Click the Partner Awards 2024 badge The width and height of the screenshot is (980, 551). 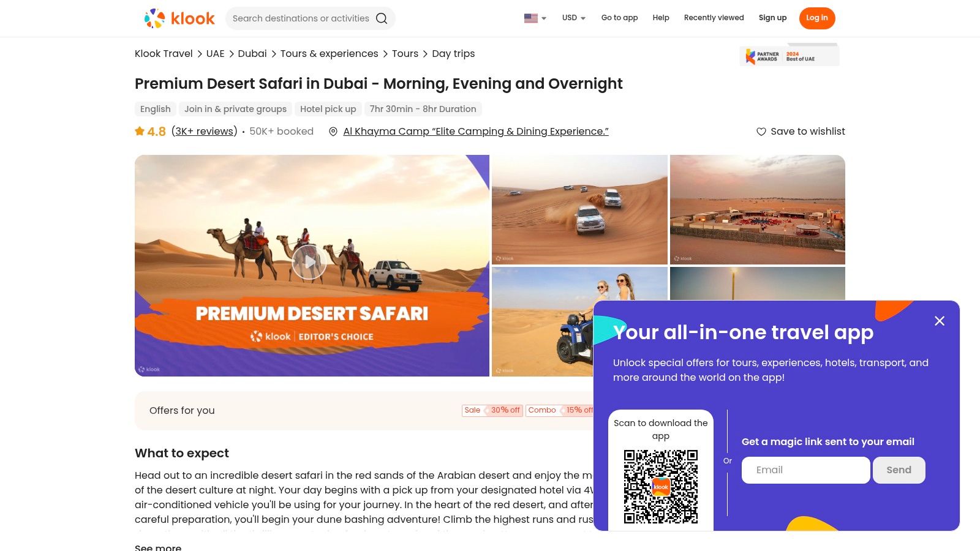coord(789,56)
